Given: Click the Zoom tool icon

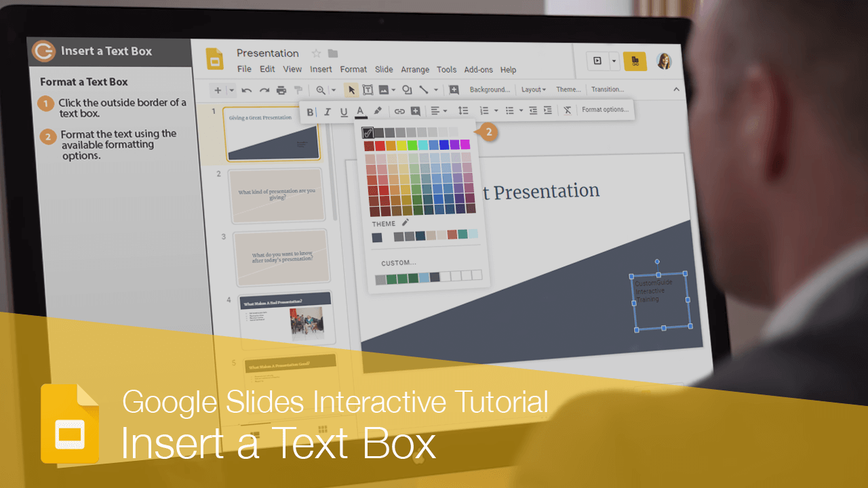Looking at the screenshot, I should (x=320, y=89).
